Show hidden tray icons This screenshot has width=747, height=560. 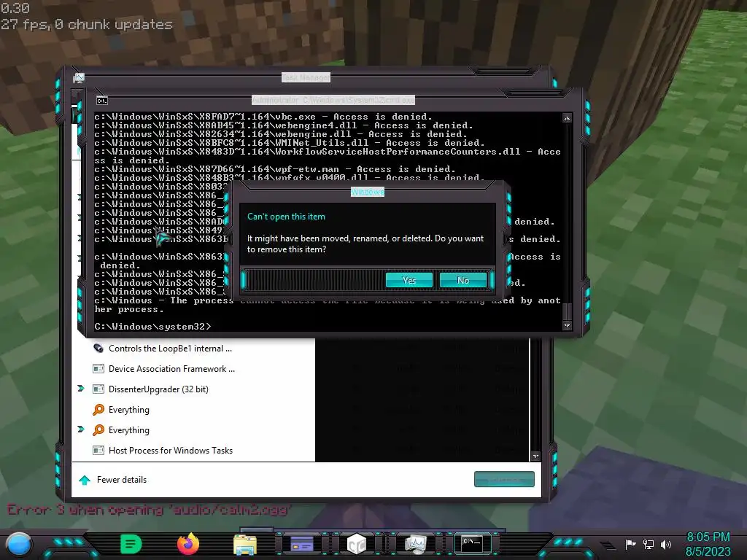tap(608, 545)
